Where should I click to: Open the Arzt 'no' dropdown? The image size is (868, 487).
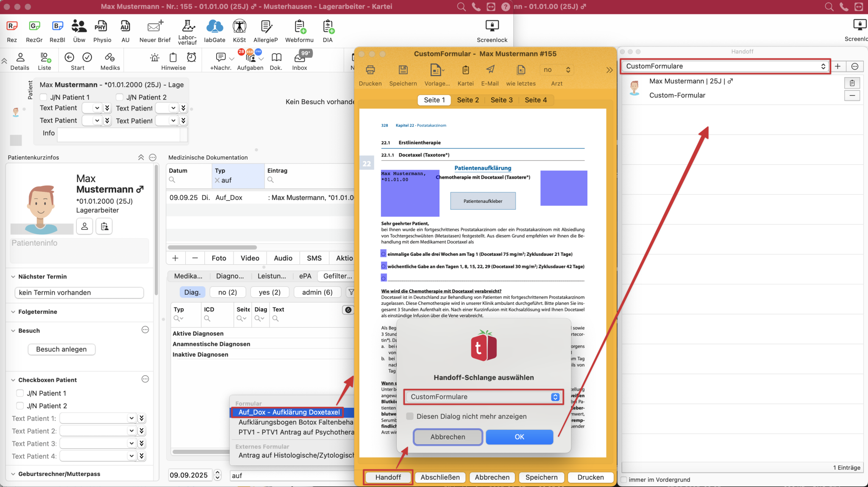557,69
